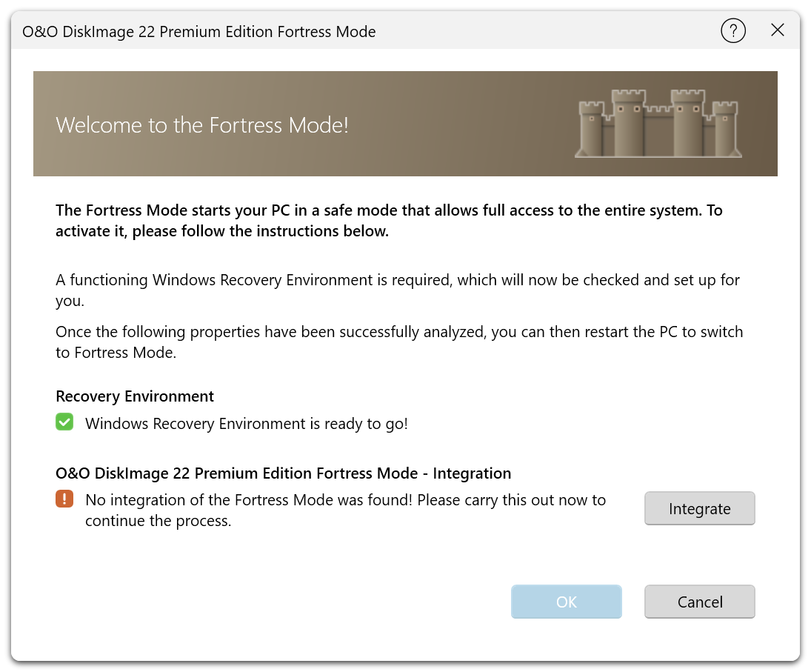The width and height of the screenshot is (811, 672).
Task: Click empty title bar area left of help icon
Action: tap(548, 31)
